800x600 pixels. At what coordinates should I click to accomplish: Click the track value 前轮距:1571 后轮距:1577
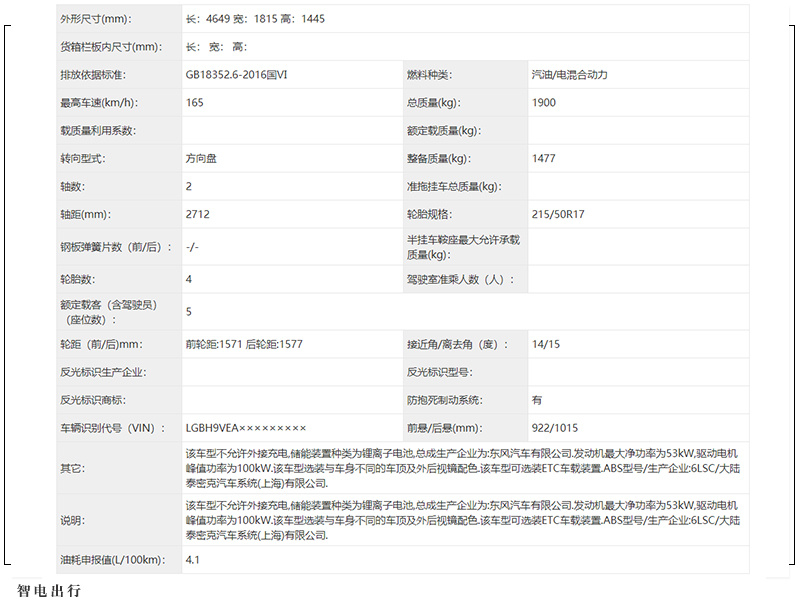click(244, 344)
